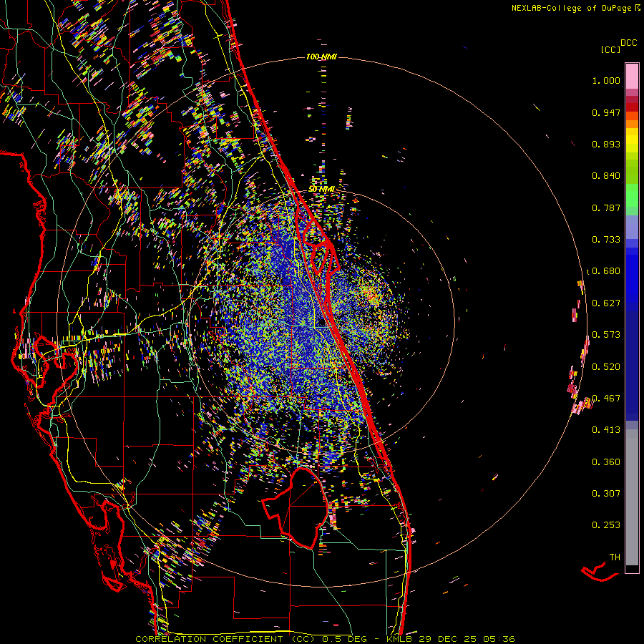The image size is (644, 644).
Task: Click the 1.000 scale value
Action: tap(606, 80)
